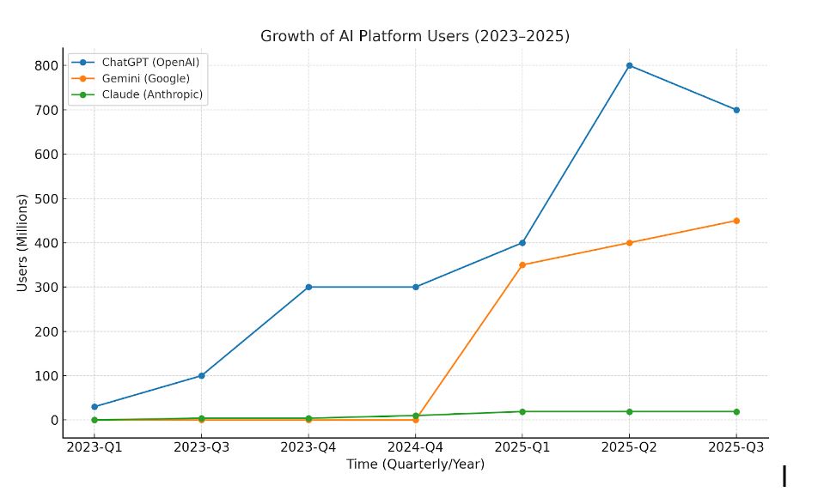Click the '500' y-axis tick label
Viewport: 818px width, 504px height.
[46, 198]
